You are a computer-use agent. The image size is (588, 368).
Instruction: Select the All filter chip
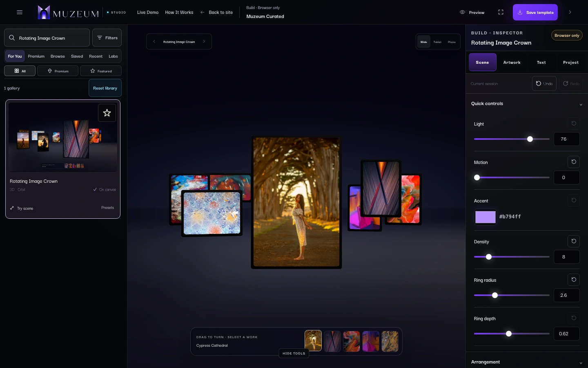(x=20, y=71)
